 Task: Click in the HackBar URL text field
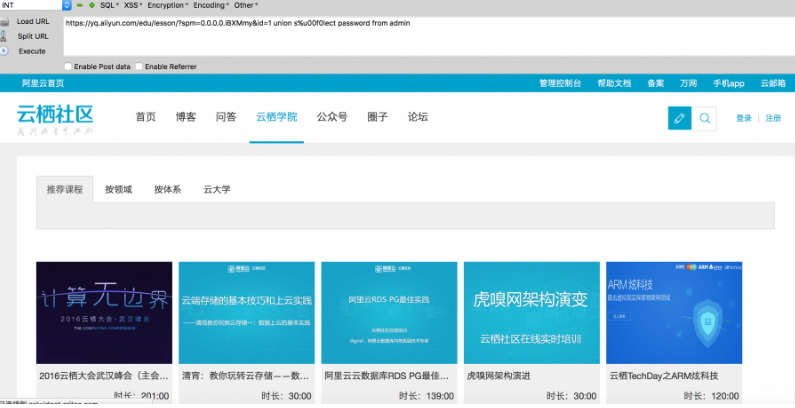click(x=428, y=36)
